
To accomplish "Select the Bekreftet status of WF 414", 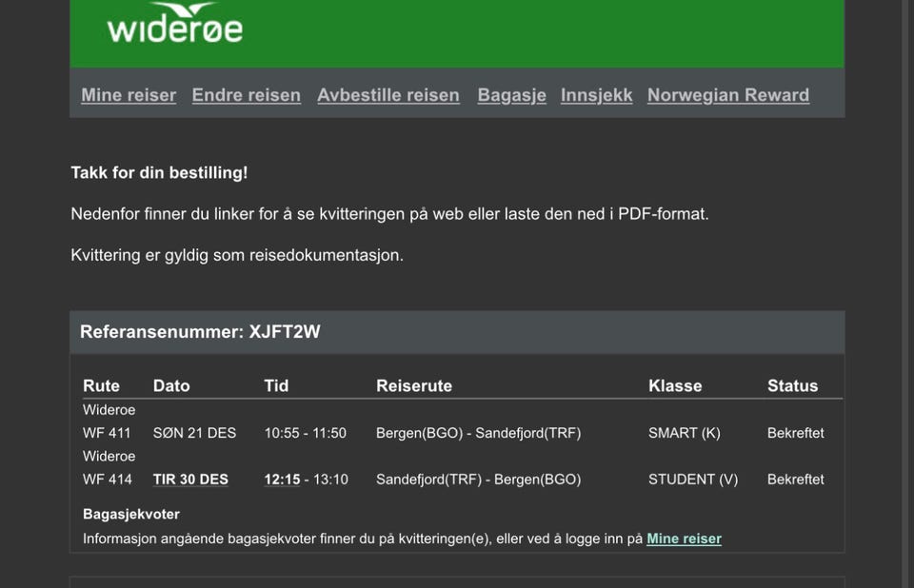I will 796,480.
